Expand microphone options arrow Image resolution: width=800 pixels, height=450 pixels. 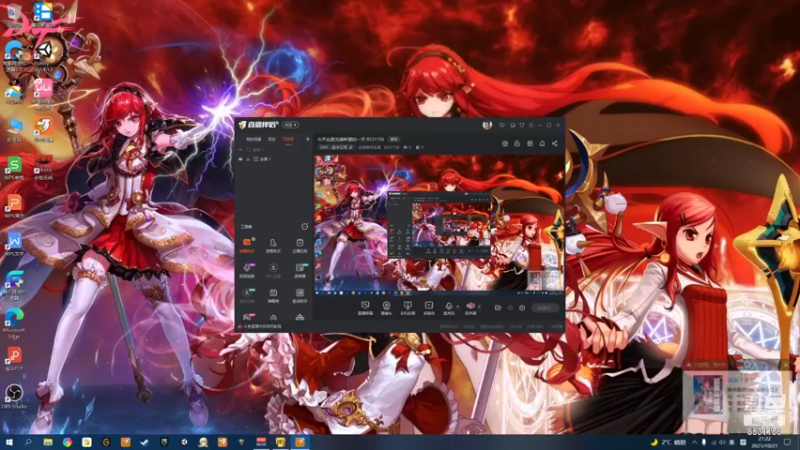coord(458,307)
